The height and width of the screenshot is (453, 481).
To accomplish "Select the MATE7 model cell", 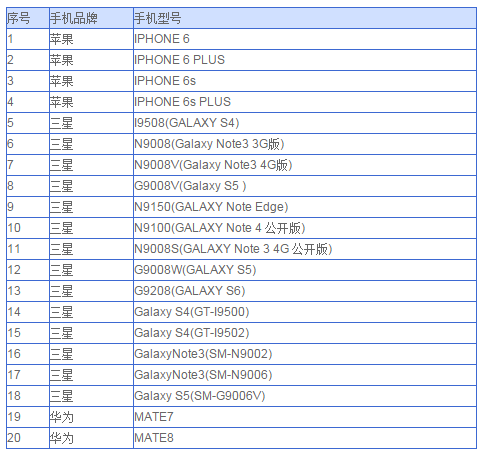I will coord(305,417).
